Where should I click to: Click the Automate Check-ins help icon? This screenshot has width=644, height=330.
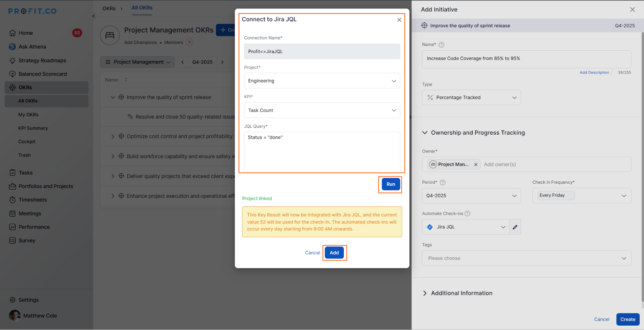(x=467, y=214)
